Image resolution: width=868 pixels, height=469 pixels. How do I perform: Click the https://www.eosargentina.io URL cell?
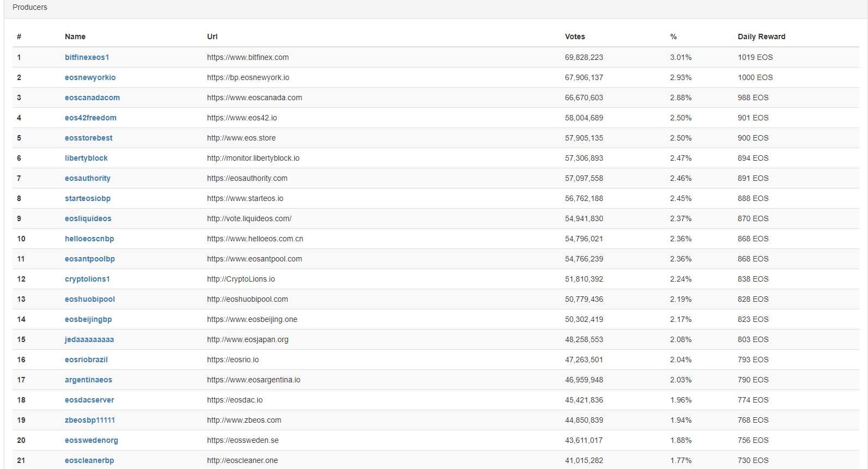pyautogui.click(x=253, y=380)
